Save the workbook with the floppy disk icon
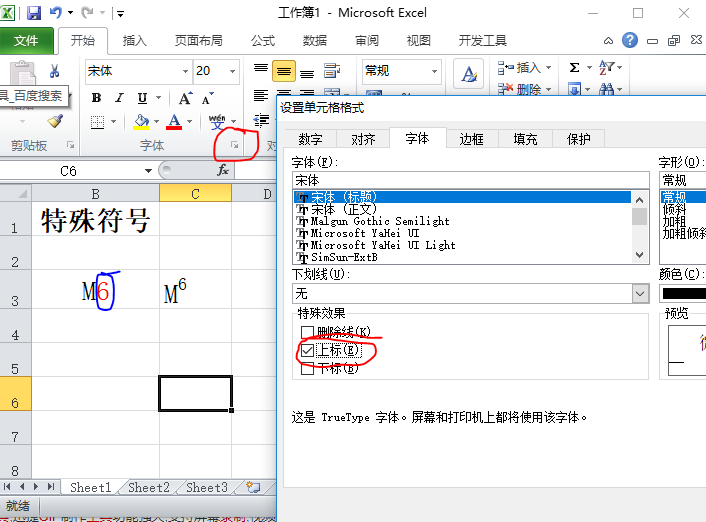The width and height of the screenshot is (706, 522). pos(33,13)
